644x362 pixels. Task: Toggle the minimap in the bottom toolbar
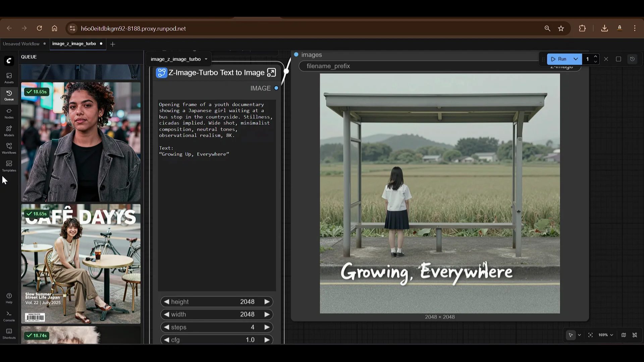tap(624, 335)
